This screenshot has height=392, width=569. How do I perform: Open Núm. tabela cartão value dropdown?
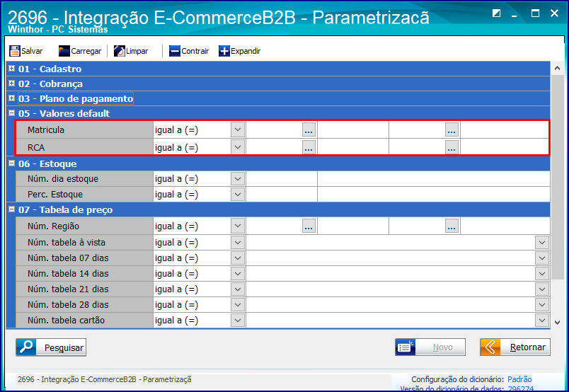[542, 320]
